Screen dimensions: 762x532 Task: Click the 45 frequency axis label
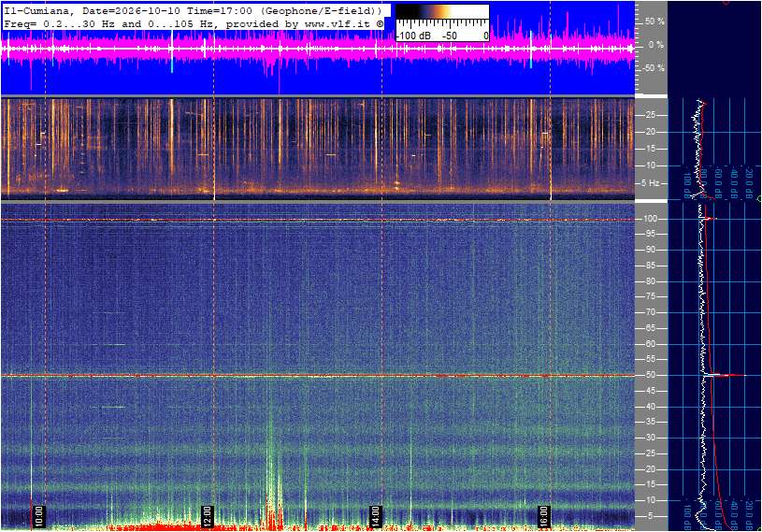[650, 391]
